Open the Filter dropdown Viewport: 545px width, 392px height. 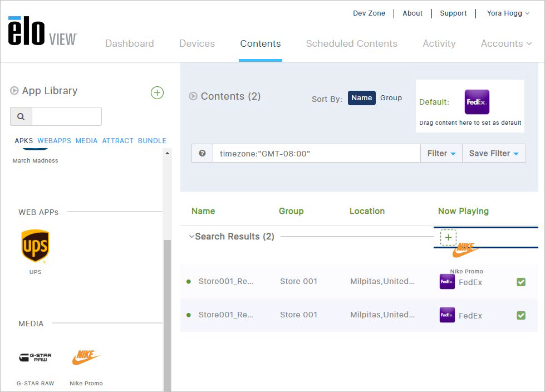point(441,153)
